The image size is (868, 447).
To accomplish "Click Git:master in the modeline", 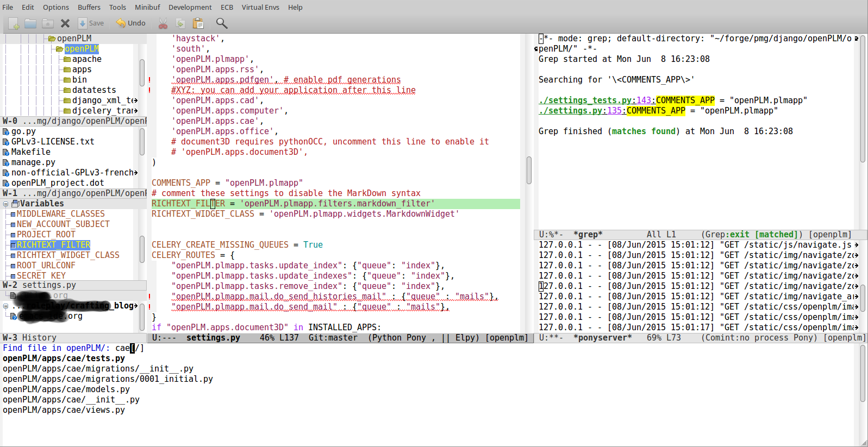I will (x=333, y=338).
